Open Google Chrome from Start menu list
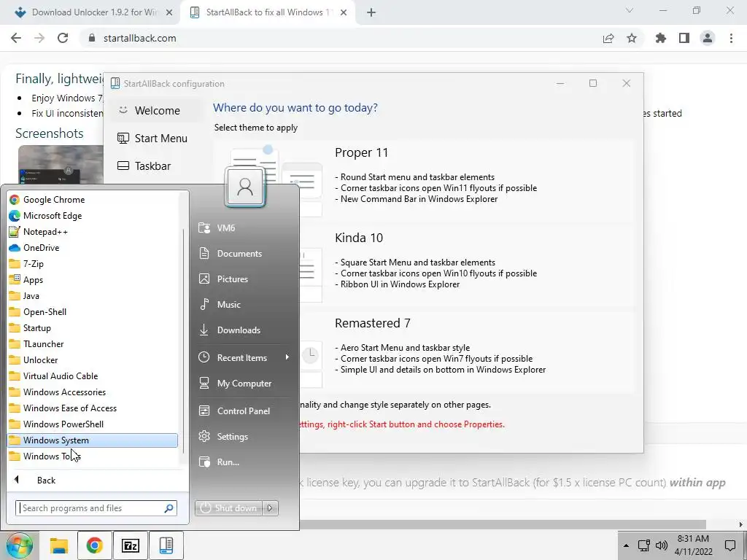Viewport: 747px width, 560px height. coord(93,200)
